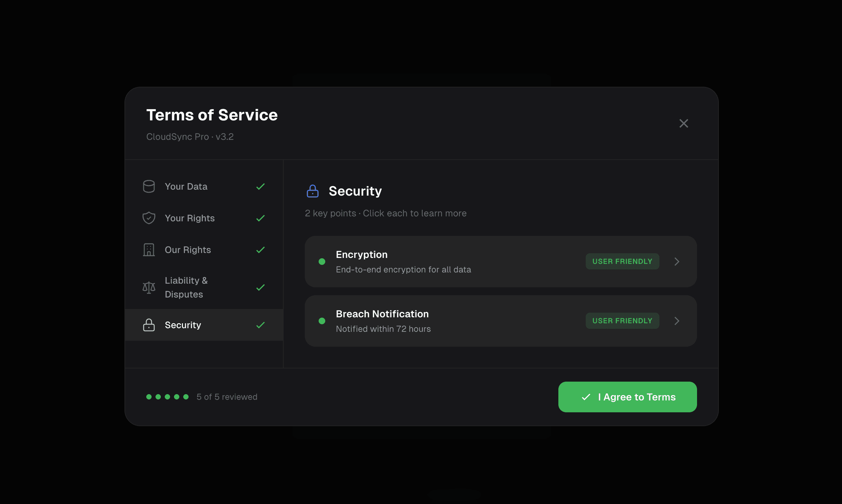
Task: Click the green dot next to Encryption
Action: [322, 262]
